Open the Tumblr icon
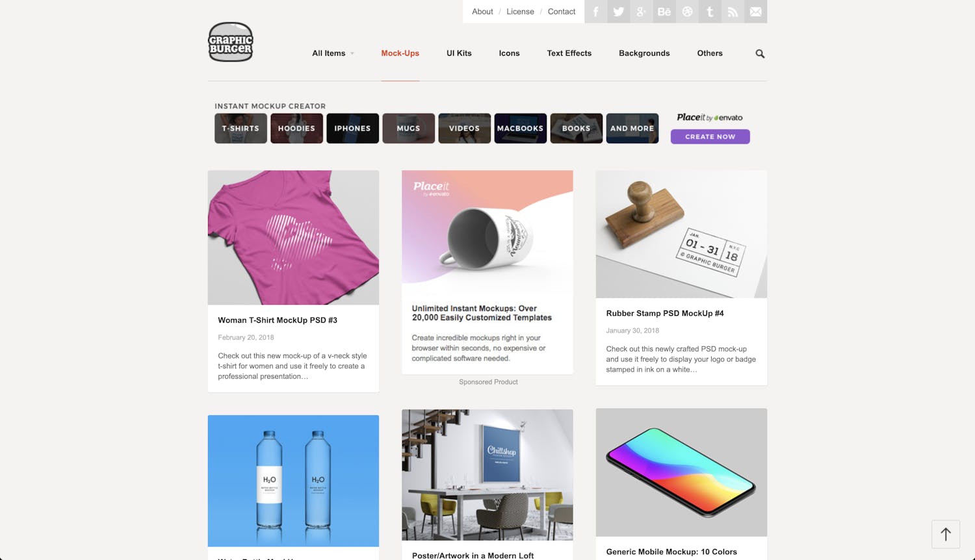Viewport: 975px width, 560px height. [x=710, y=12]
